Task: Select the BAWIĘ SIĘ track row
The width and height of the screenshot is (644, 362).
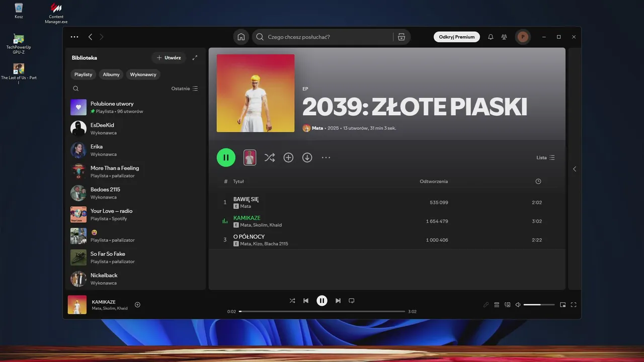Action: (x=388, y=202)
